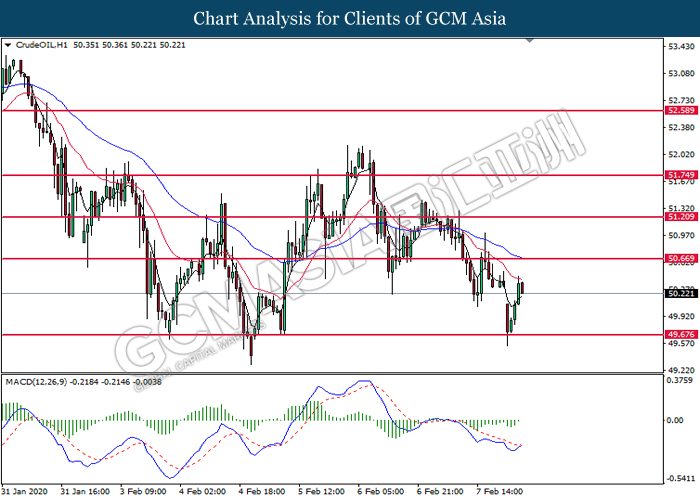Select the 50.669 red price tag

click(x=679, y=258)
